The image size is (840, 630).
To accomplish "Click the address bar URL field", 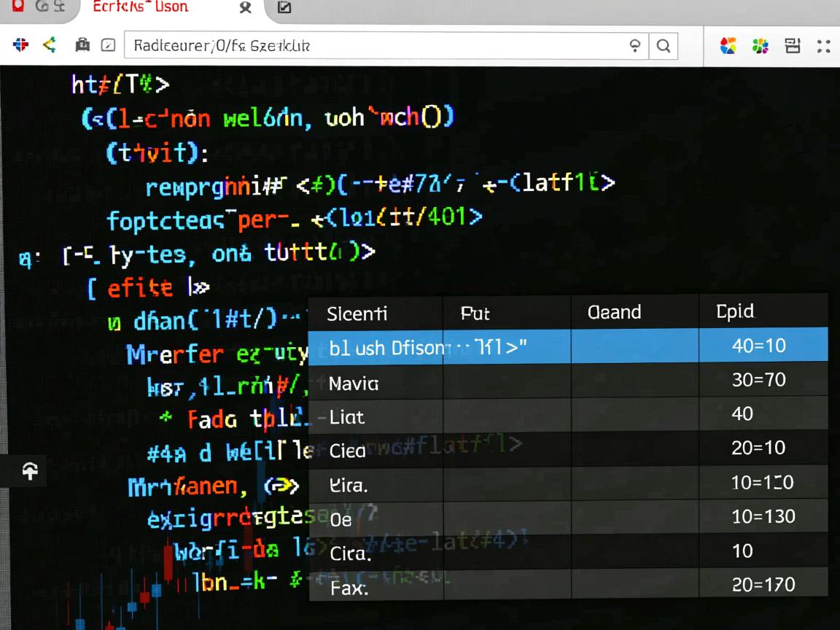I will click(x=372, y=46).
